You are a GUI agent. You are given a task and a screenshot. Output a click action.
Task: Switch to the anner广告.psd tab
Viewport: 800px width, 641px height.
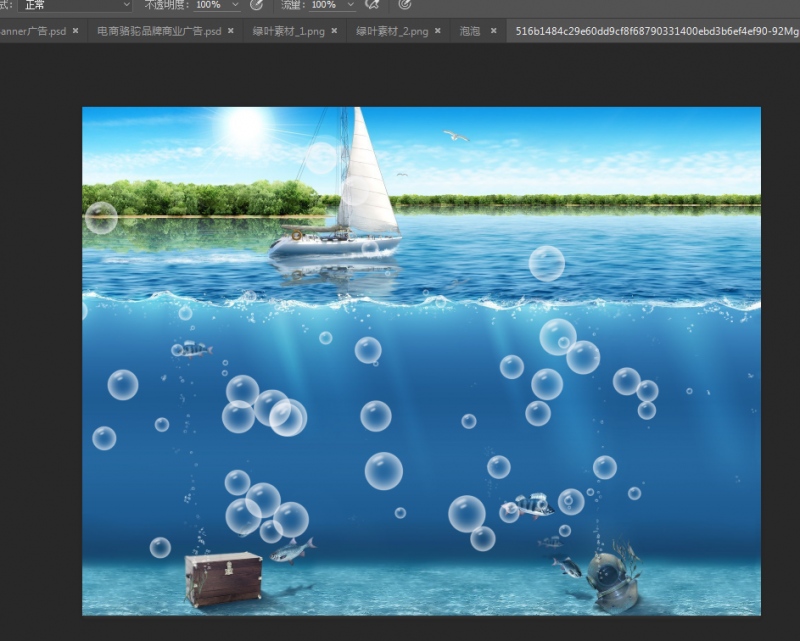32,32
